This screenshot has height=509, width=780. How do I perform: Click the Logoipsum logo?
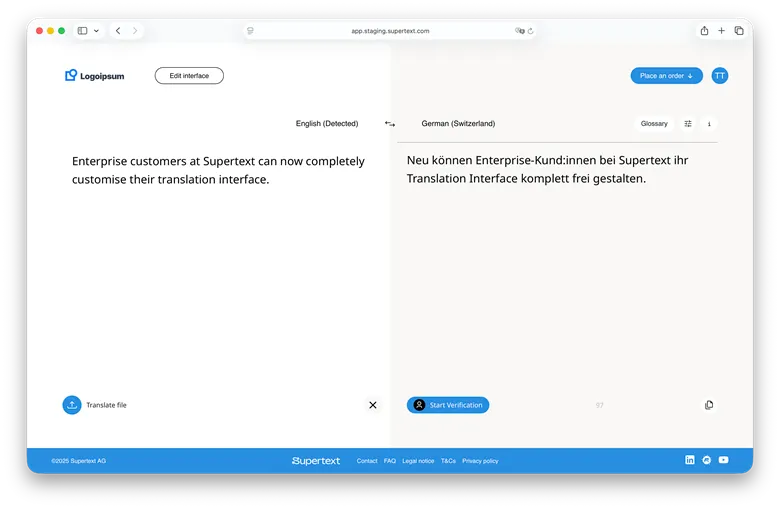click(x=95, y=76)
